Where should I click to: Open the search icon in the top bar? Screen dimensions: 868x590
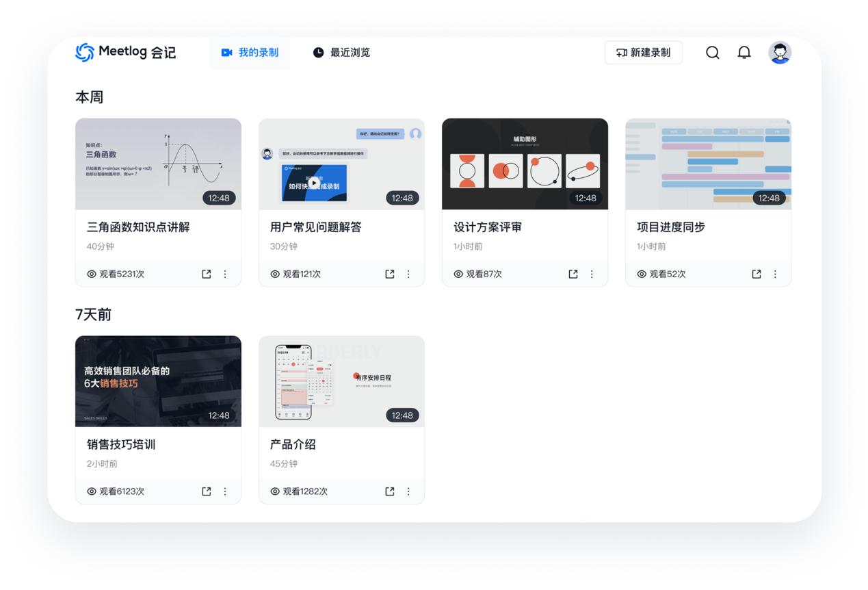pos(712,53)
